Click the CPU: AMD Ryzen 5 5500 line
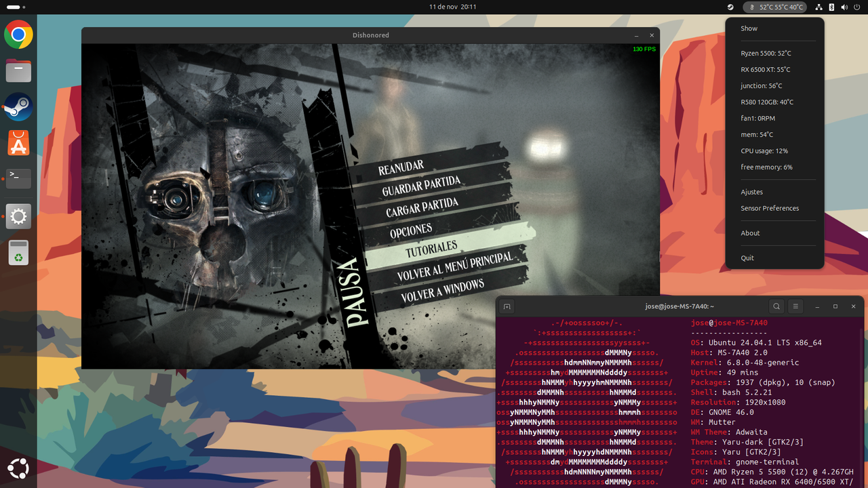Viewport: 868px width, 488px height. (772, 472)
